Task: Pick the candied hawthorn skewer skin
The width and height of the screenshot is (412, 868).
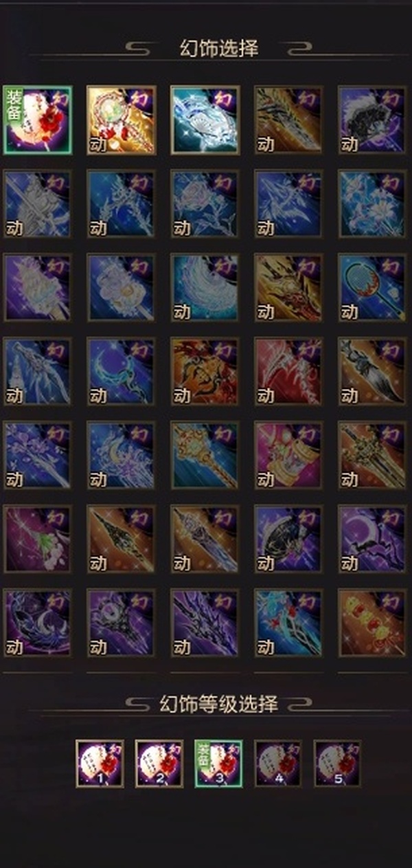Action: 373,623
